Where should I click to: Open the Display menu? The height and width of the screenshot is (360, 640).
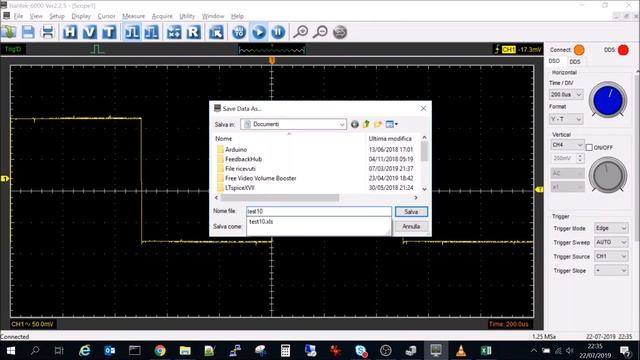click(x=81, y=16)
